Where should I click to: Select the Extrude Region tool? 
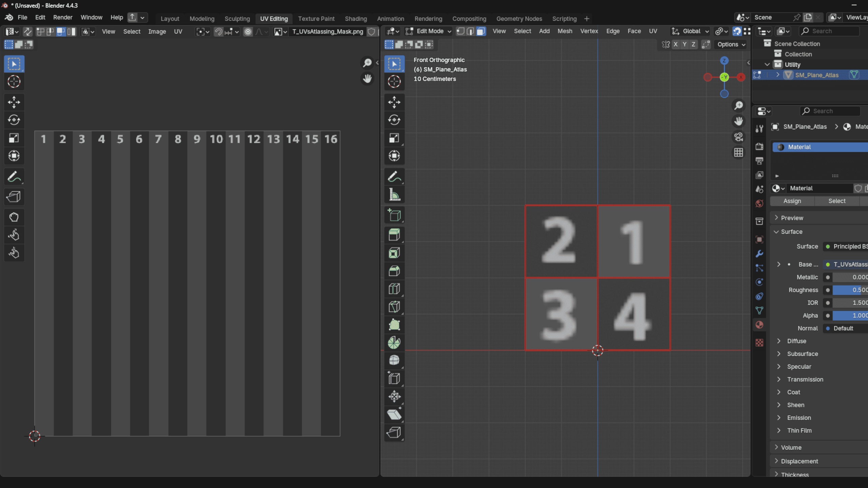(x=394, y=235)
